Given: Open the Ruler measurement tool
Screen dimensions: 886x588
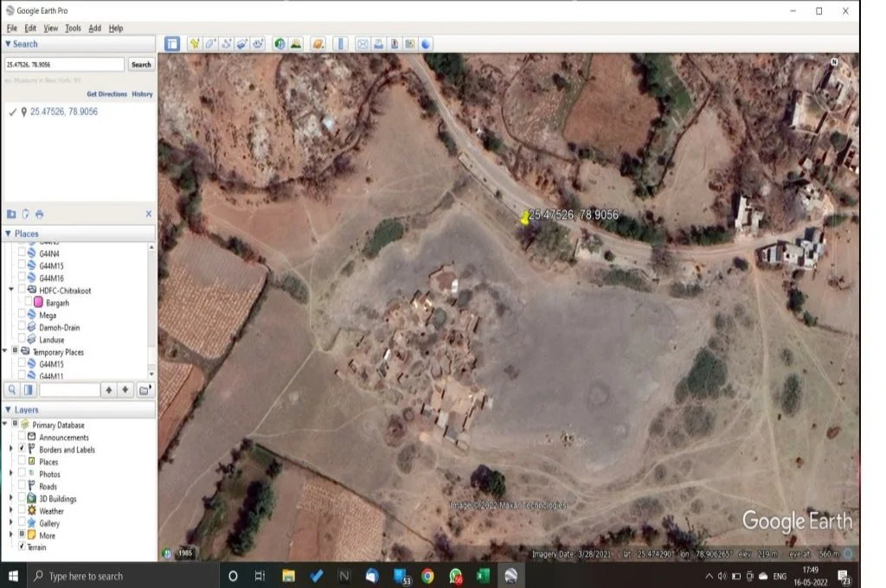Looking at the screenshot, I should pos(338,43).
